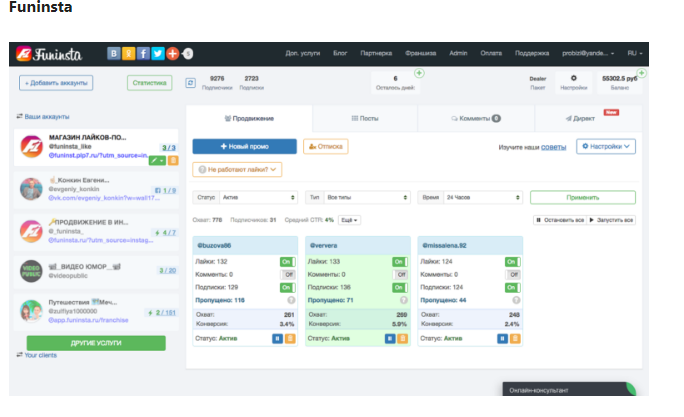Select the ВИДЕО ЮМОР account avatar

point(31,271)
